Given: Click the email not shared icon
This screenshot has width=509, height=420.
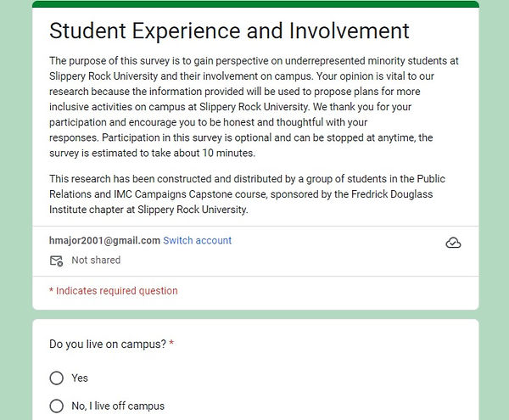Looking at the screenshot, I should coord(57,260).
